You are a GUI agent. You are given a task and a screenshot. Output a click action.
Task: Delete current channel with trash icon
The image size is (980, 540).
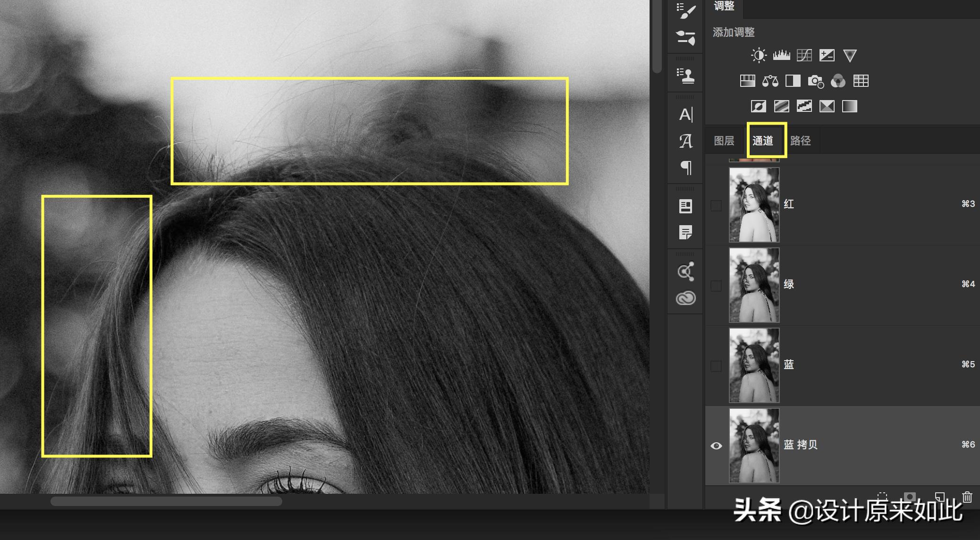(967, 497)
